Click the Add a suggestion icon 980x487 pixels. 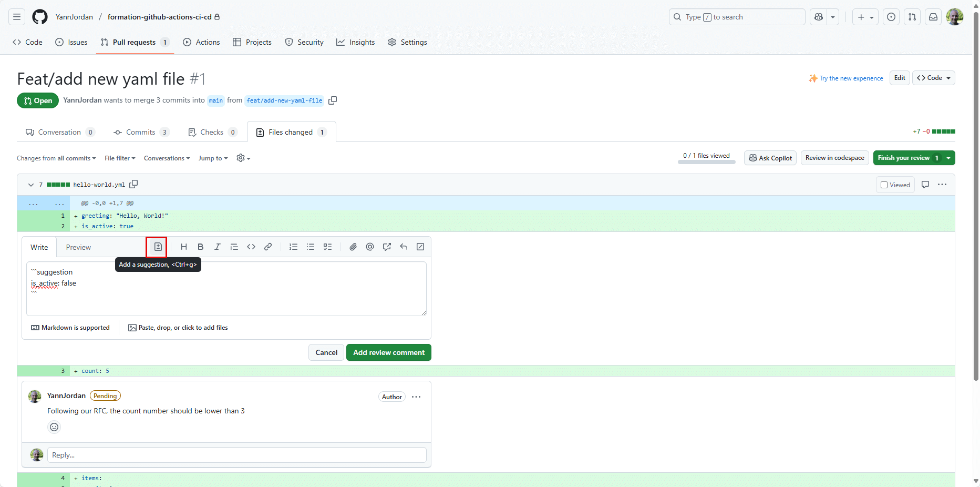point(156,247)
